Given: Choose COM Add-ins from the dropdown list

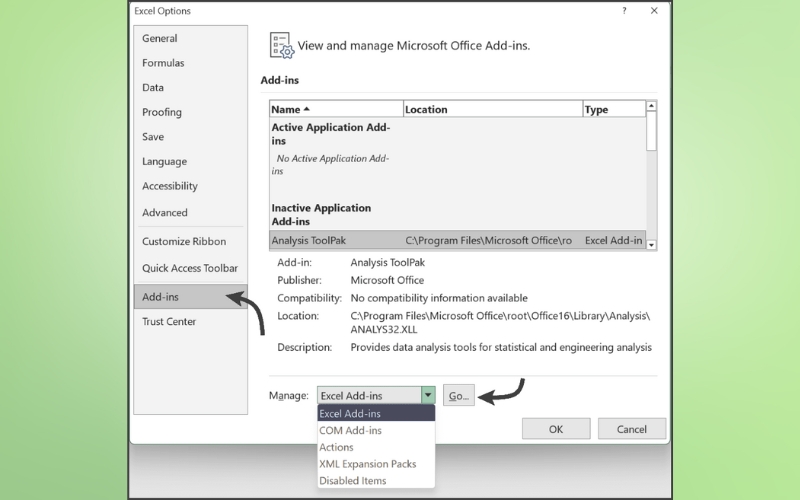Looking at the screenshot, I should [x=376, y=430].
